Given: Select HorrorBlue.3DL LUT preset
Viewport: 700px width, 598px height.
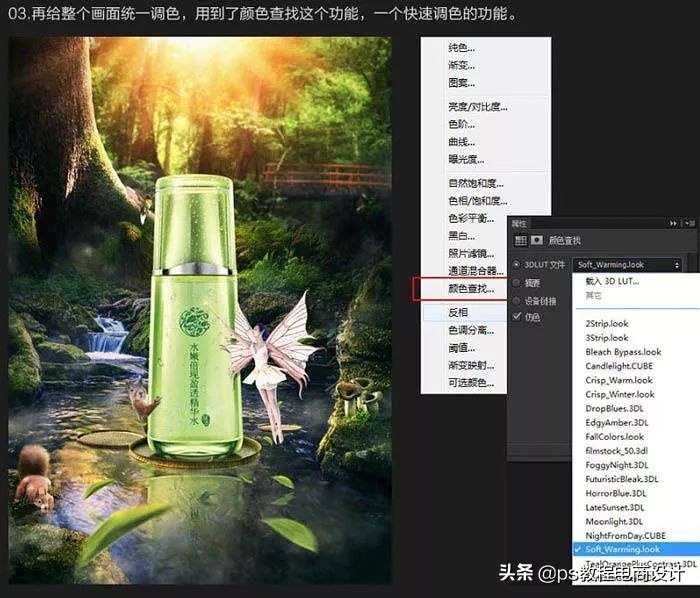Looking at the screenshot, I should [x=616, y=494].
